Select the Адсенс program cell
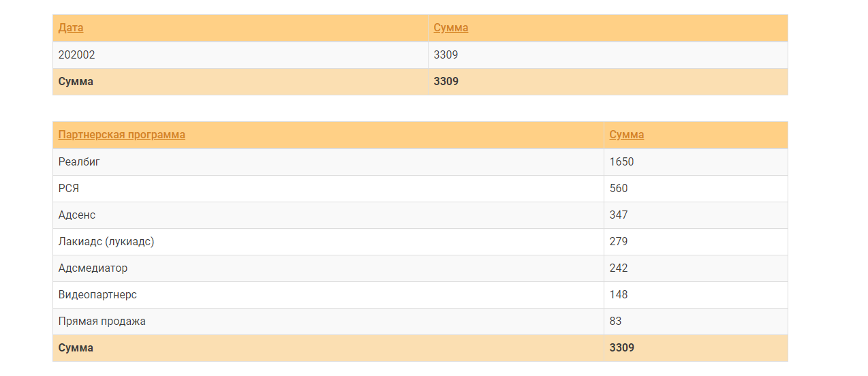The height and width of the screenshot is (376, 868). click(77, 215)
